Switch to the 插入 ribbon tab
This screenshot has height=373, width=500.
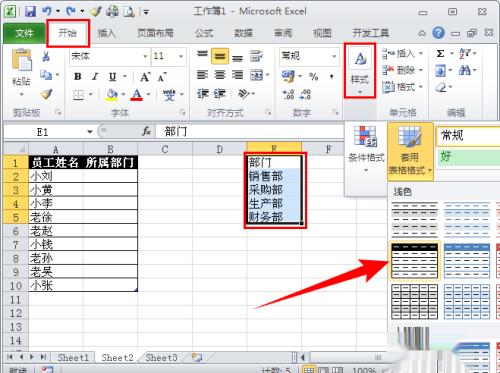click(106, 33)
